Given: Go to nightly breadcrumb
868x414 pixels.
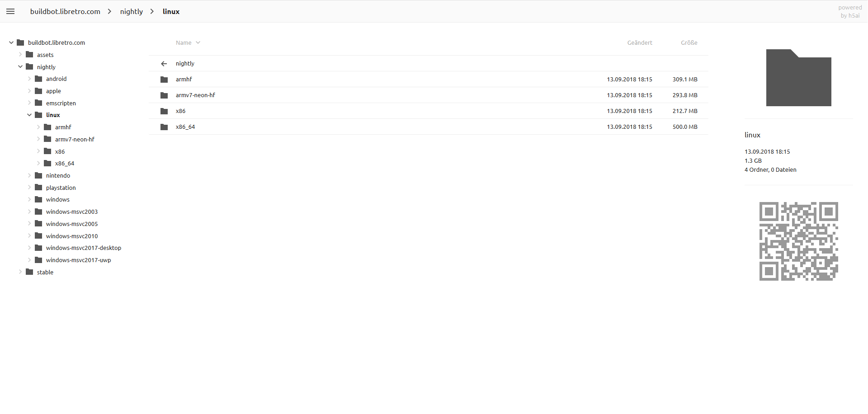Looking at the screenshot, I should 131,11.
